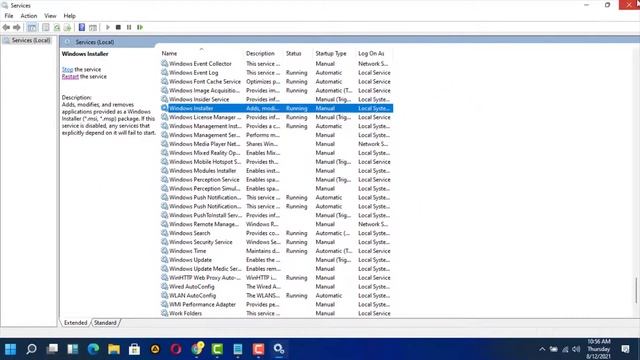This screenshot has width=640, height=360.
Task: Pause the service using Pause icon
Action: click(x=129, y=27)
